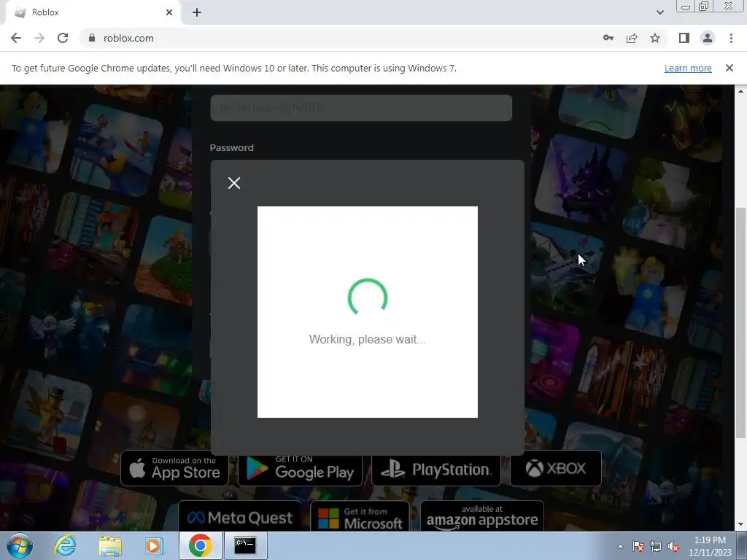Show hidden system tray icons
Screen dimensions: 747x560
pyautogui.click(x=620, y=546)
